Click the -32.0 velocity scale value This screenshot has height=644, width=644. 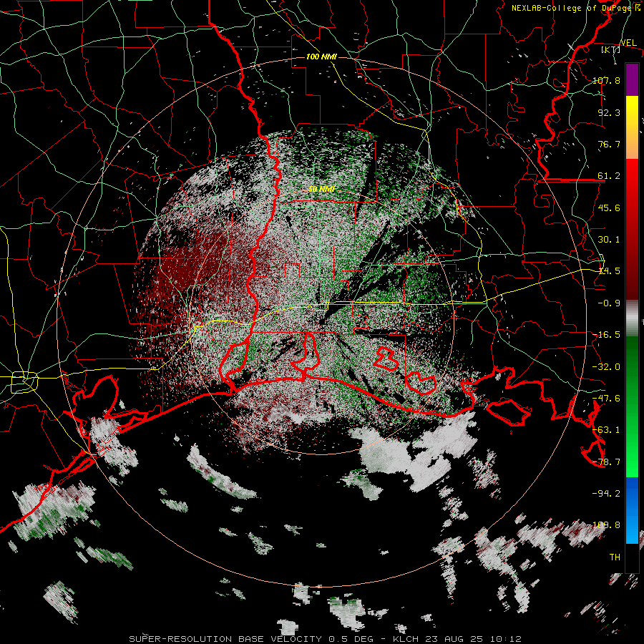coord(606,367)
